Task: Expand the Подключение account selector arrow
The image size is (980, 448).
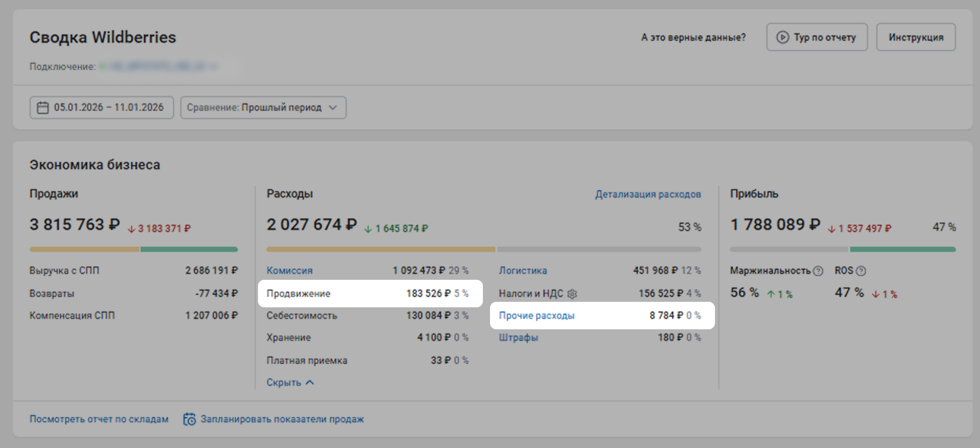Action: click(214, 67)
